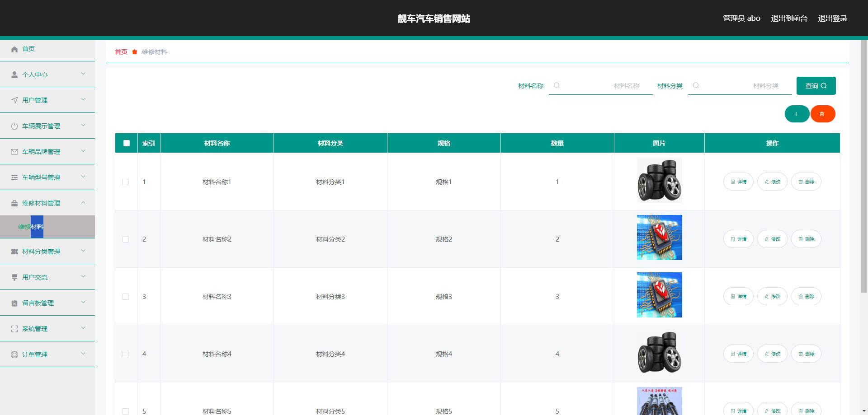Click the chip image in row 2
This screenshot has height=415, width=868.
[x=659, y=238]
